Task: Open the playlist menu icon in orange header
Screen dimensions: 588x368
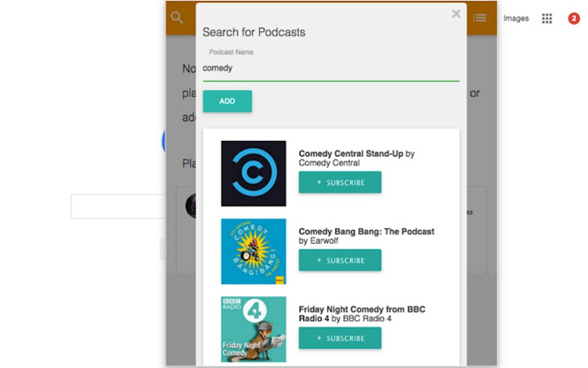Action: [479, 18]
